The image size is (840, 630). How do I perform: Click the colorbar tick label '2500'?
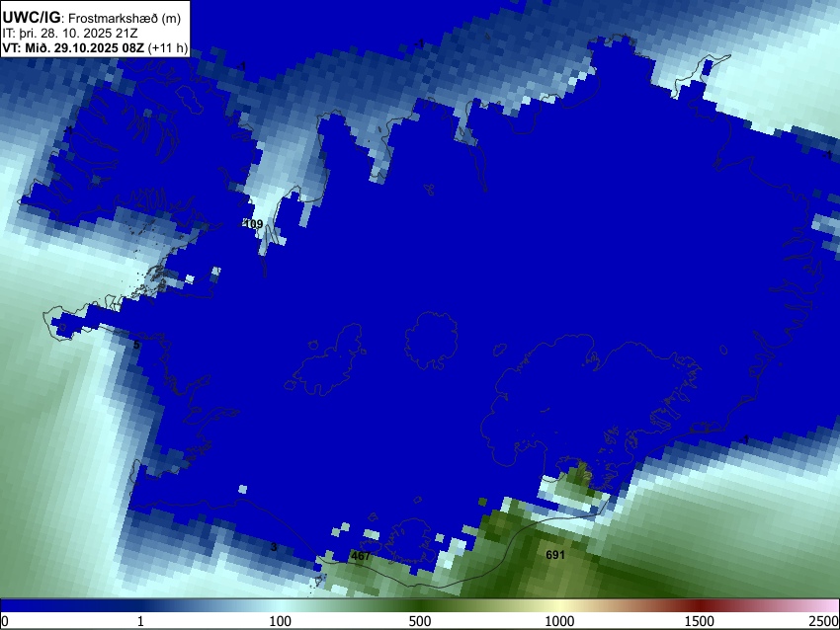click(824, 621)
